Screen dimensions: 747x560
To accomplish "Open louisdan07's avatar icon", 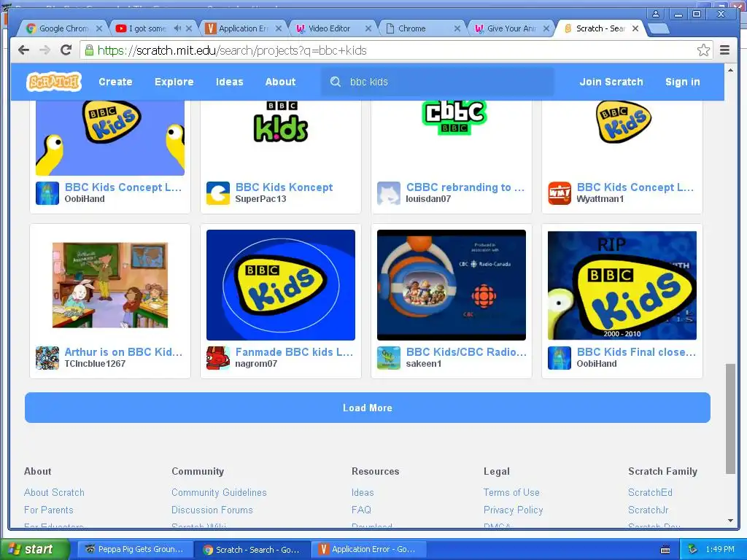I will tap(389, 192).
